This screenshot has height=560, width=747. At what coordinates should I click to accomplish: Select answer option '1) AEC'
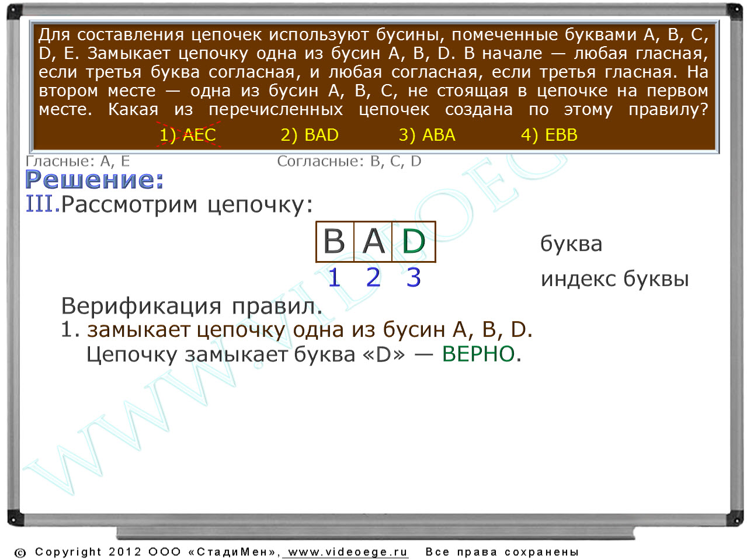pyautogui.click(x=187, y=135)
